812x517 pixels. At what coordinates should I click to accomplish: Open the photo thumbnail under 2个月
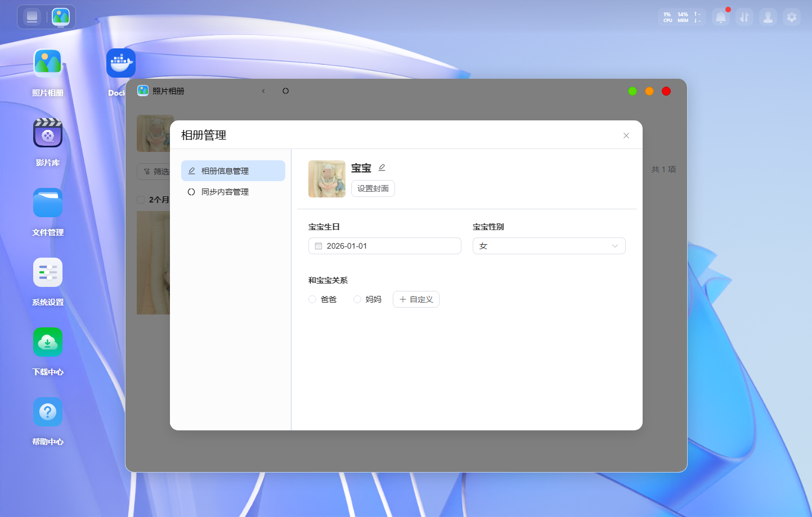point(153,263)
